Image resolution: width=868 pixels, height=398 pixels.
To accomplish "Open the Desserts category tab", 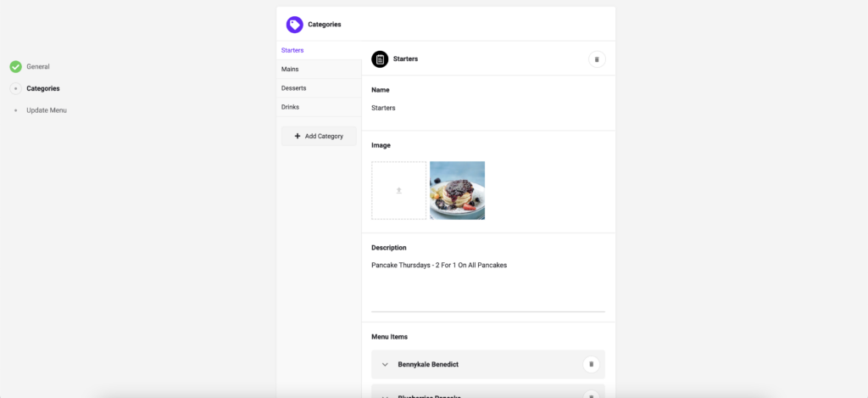I will [319, 88].
